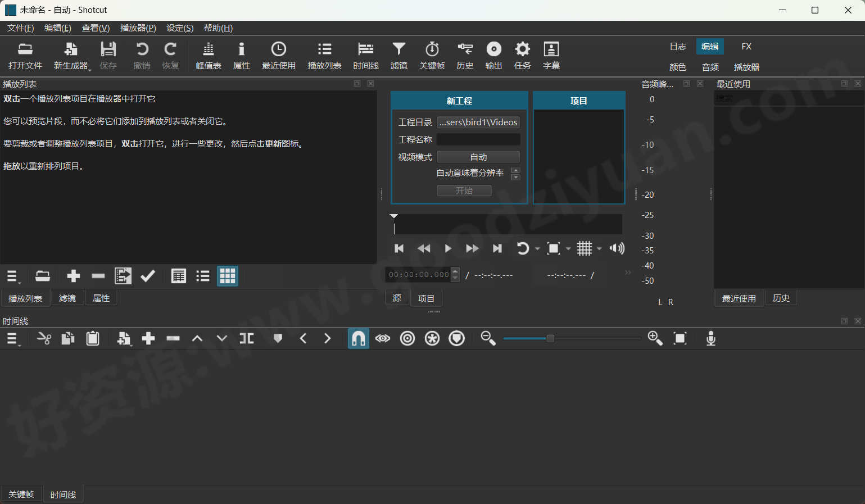Click the 工程名称 project name field
This screenshot has width=865, height=504.
(478, 139)
